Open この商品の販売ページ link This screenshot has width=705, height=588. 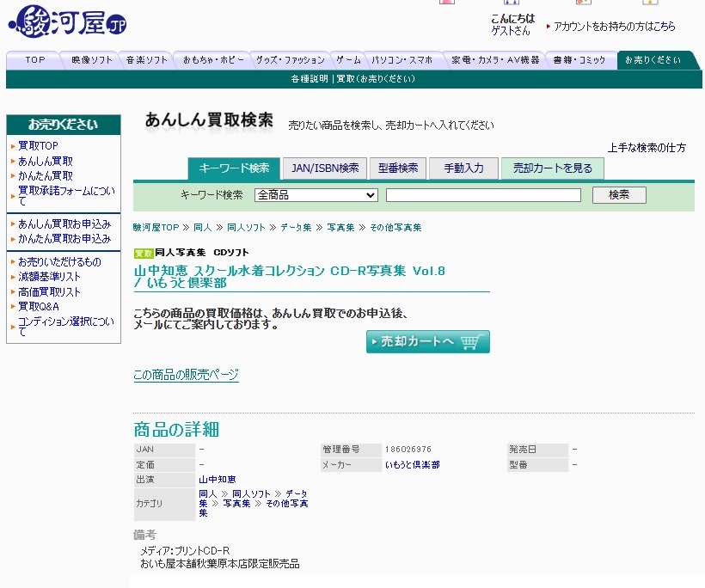[x=187, y=375]
